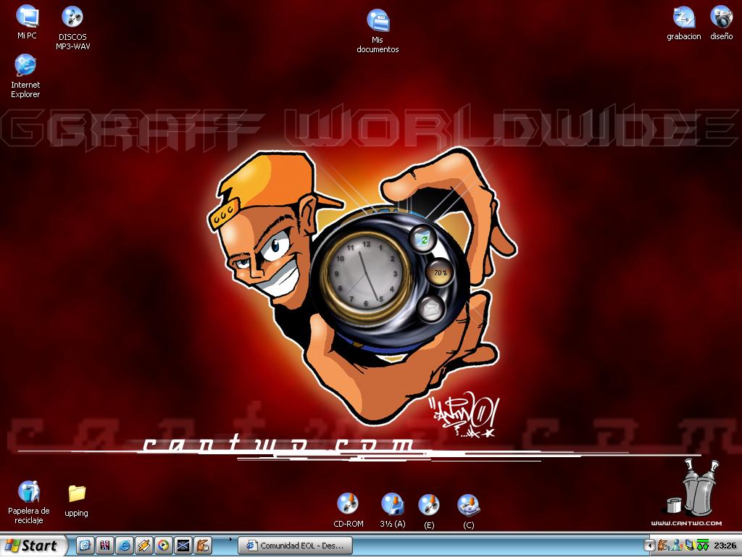
Task: Open the DISCOS MP3-WAV shortcut
Action: click(72, 28)
